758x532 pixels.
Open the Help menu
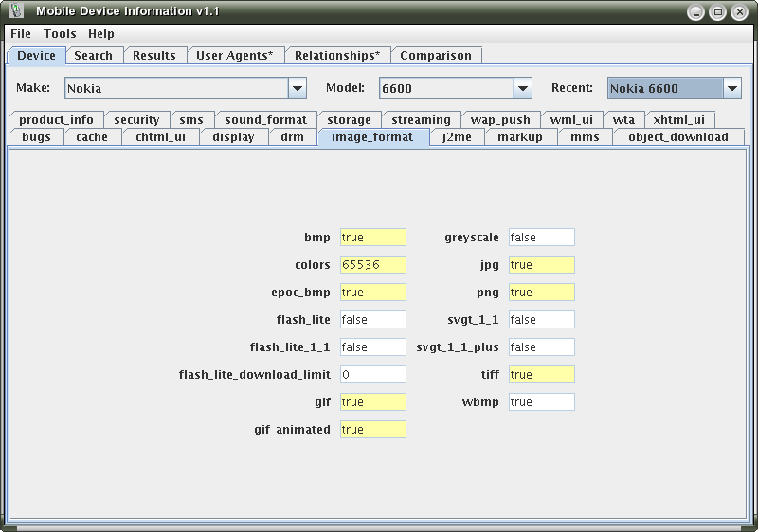100,33
